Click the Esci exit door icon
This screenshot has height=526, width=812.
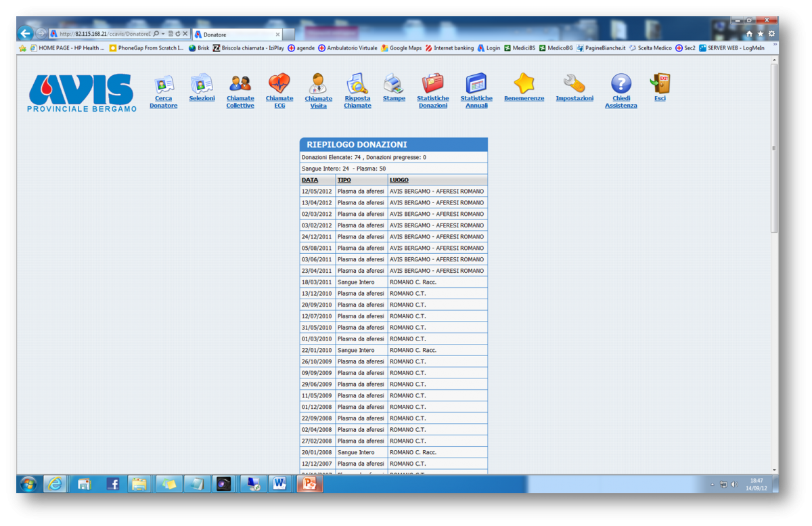click(660, 83)
